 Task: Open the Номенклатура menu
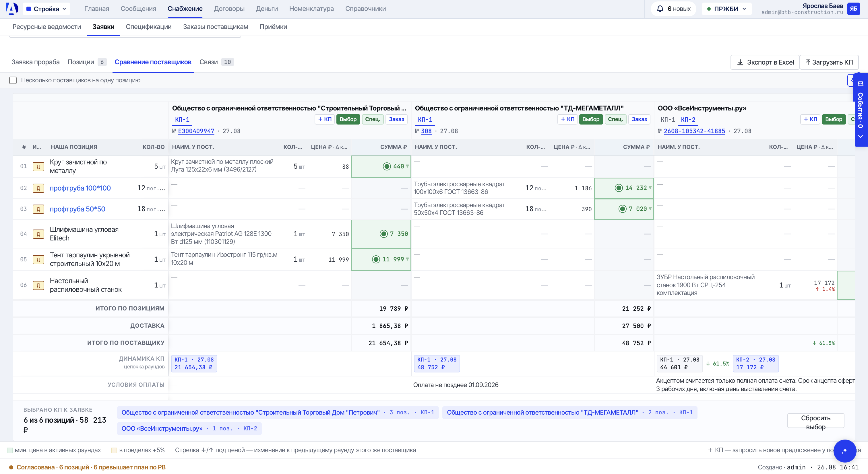tap(311, 9)
